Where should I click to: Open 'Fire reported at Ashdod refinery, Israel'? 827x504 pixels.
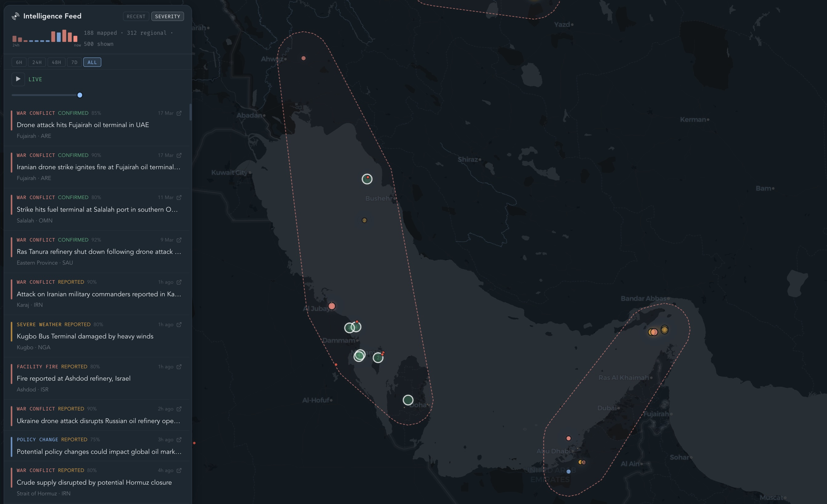coord(74,378)
